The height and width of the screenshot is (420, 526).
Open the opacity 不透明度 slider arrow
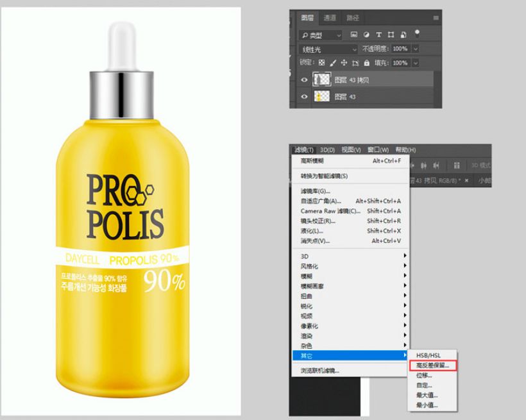click(416, 49)
